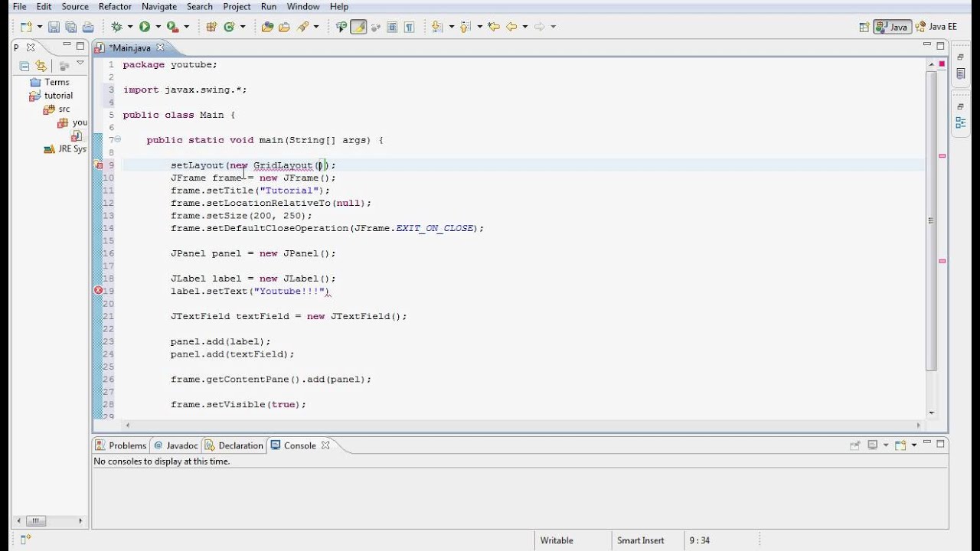Close the Main.java editor tab
Screen dimensions: 980x551
tap(160, 47)
